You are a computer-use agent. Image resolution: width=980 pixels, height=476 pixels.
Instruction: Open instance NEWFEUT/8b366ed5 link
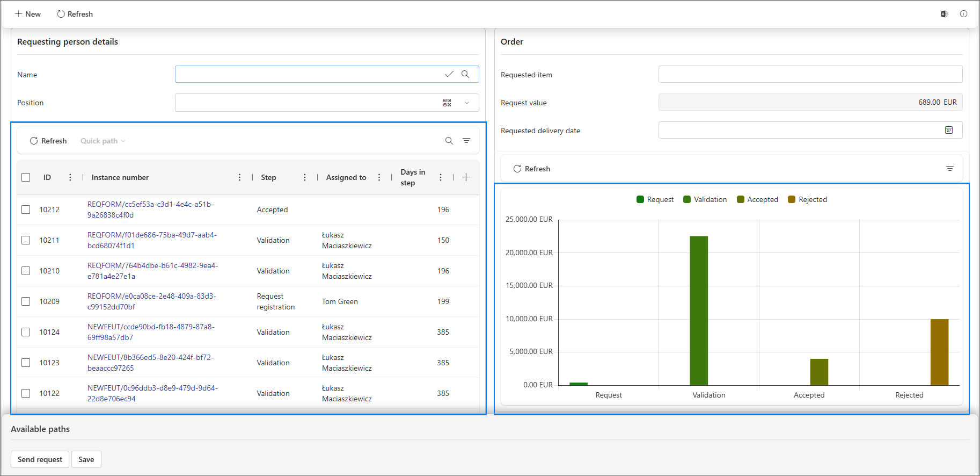point(151,363)
